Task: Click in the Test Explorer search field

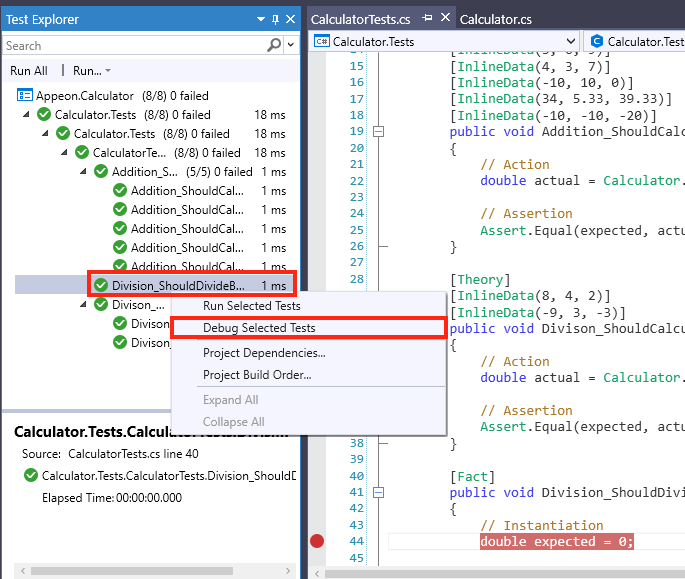Action: click(135, 45)
